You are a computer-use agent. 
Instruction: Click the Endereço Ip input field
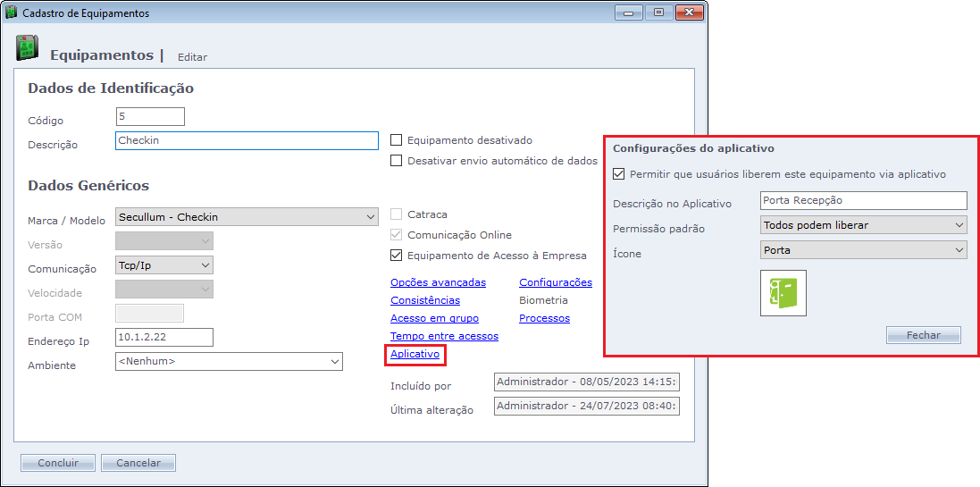point(164,337)
